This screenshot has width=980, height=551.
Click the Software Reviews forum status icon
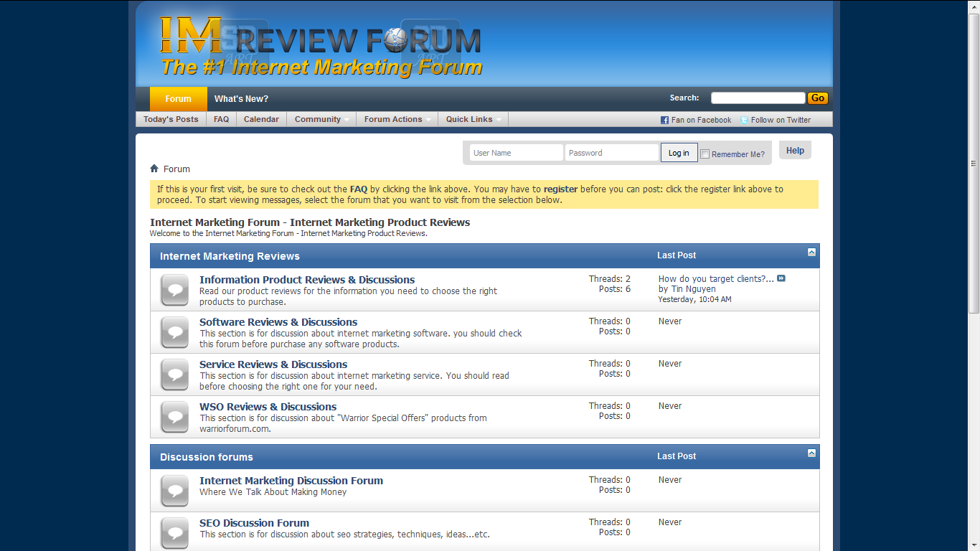(x=174, y=332)
